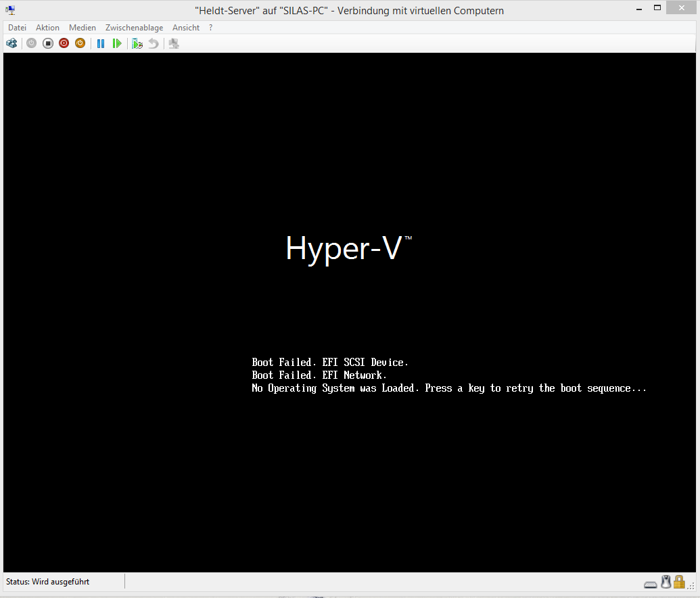Open the Ansicht menu
The height and width of the screenshot is (598, 700).
(186, 28)
